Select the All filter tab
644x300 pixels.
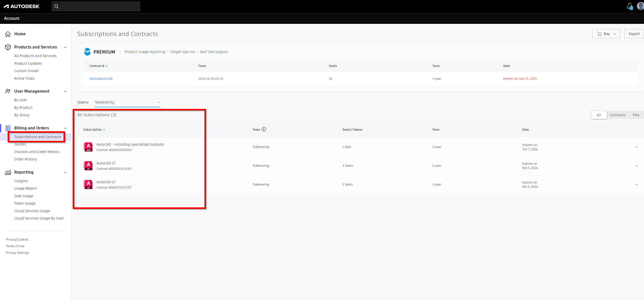point(599,115)
